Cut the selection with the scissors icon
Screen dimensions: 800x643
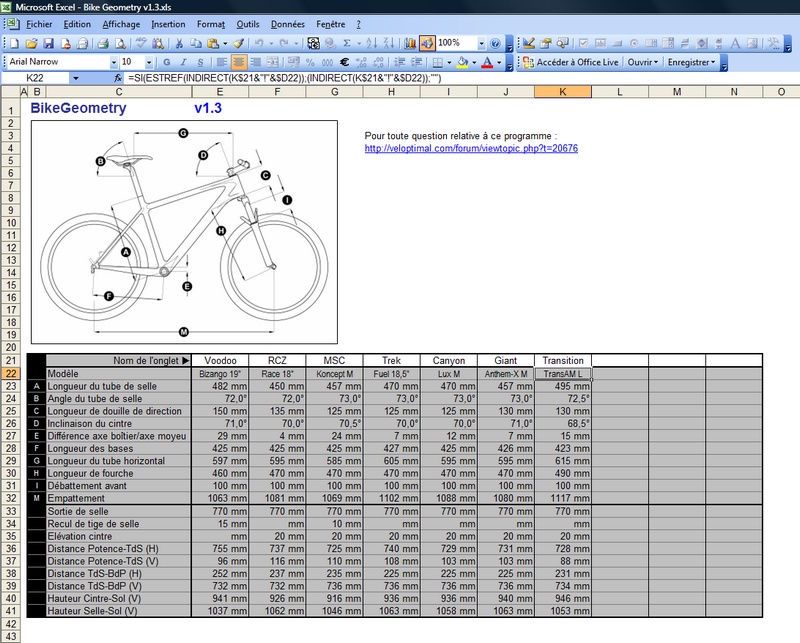pos(178,43)
